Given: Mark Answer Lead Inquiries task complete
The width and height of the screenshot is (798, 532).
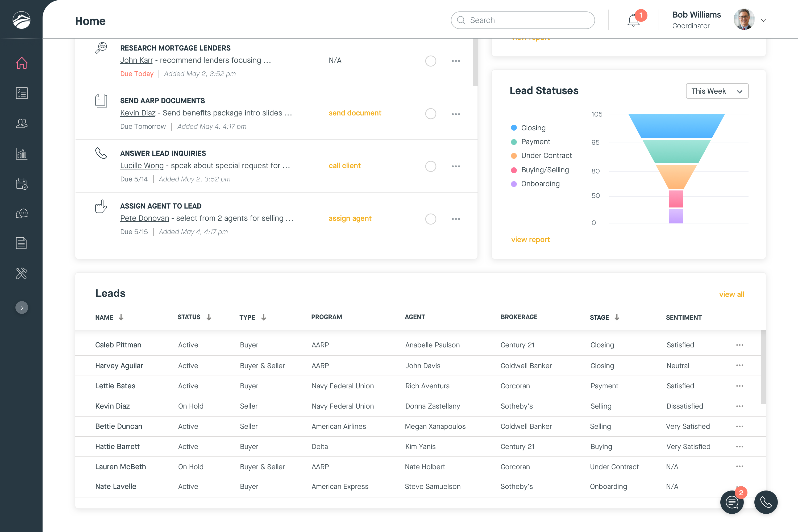Looking at the screenshot, I should tap(431, 166).
